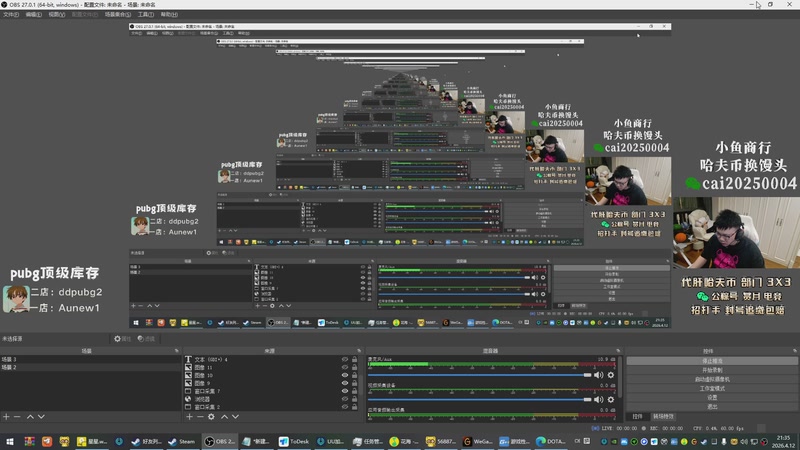Click the sources list vertical scrollbar
800x450 pixels.
(x=361, y=384)
